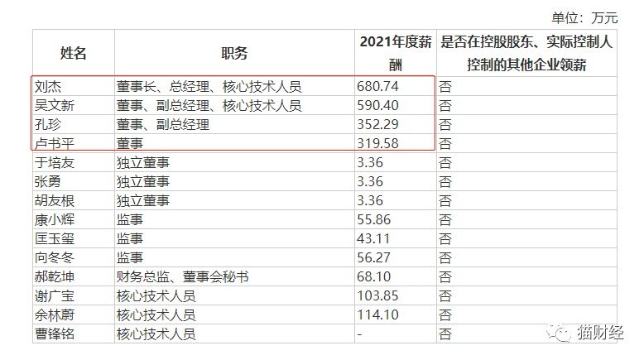Click salary value 55.86
This screenshot has width=644, height=360.
coord(373,219)
